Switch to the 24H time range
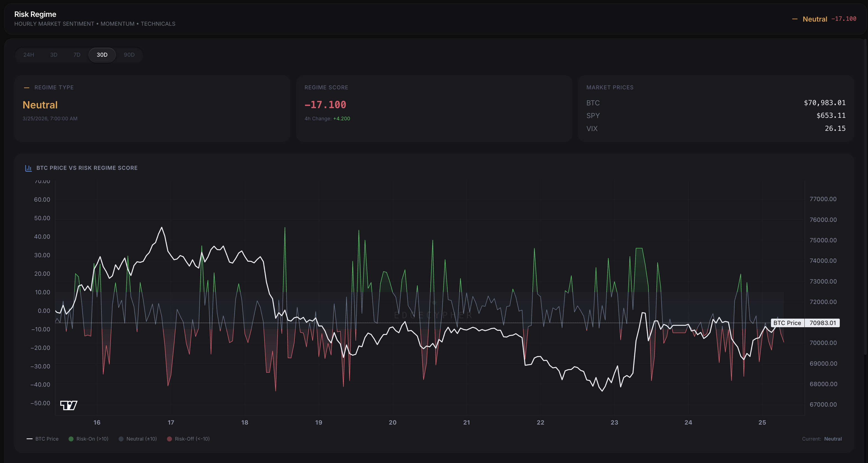 pyautogui.click(x=29, y=55)
